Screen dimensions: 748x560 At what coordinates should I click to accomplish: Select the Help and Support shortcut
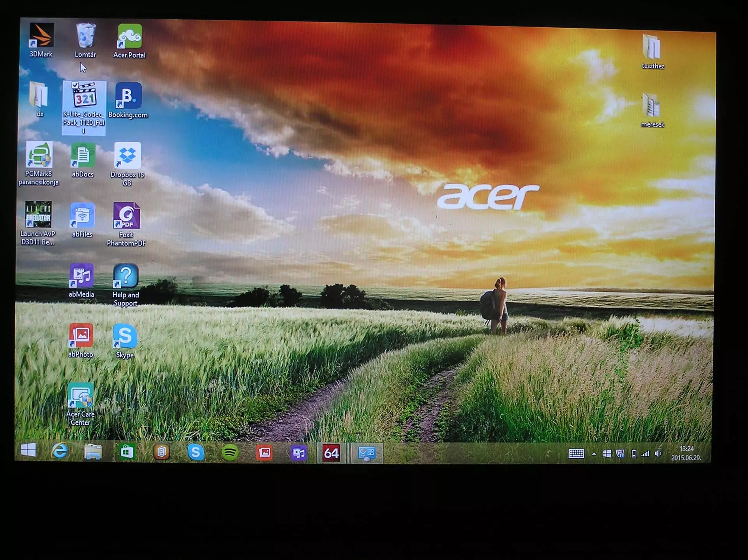point(125,285)
